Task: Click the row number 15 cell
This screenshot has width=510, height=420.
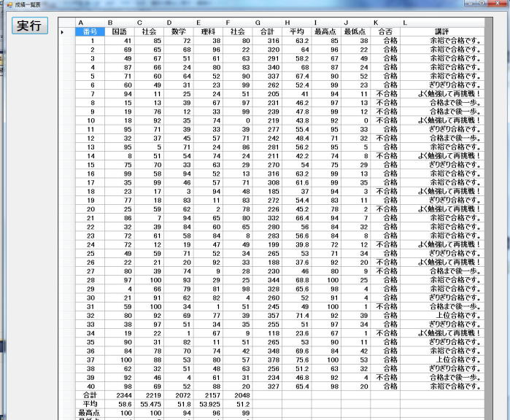Action: pyautogui.click(x=90, y=165)
